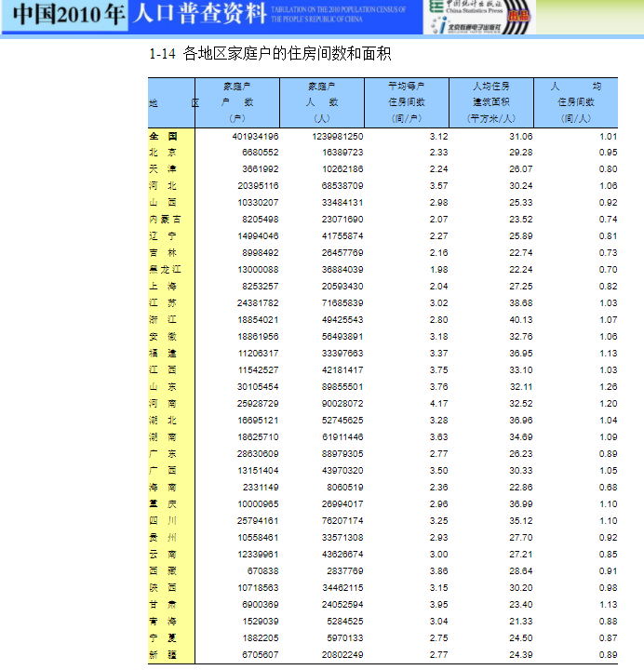Image resolution: width=644 pixels, height=670 pixels.
Task: Select Sichuan population value 76207174
Action: (x=342, y=521)
